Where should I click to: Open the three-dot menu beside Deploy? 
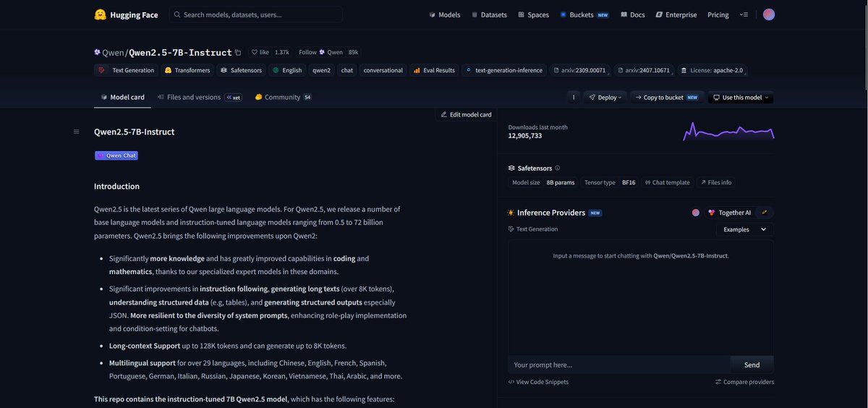tap(574, 97)
